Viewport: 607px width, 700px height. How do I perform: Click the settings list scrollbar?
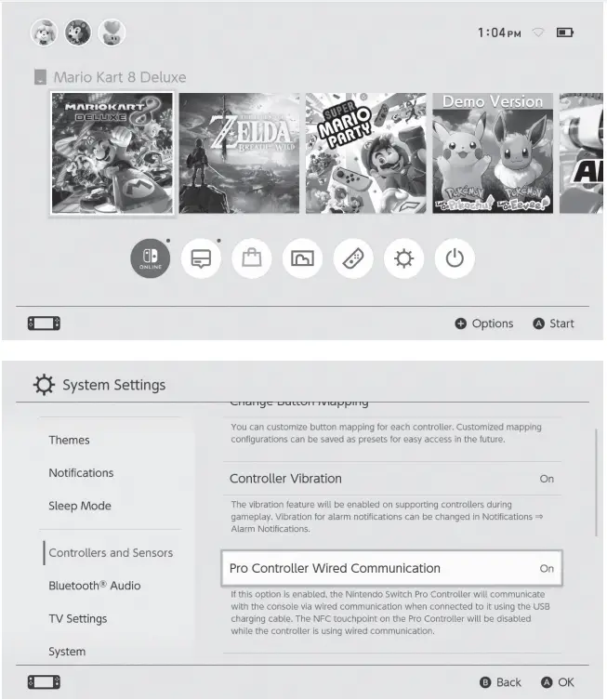pyautogui.click(x=596, y=482)
